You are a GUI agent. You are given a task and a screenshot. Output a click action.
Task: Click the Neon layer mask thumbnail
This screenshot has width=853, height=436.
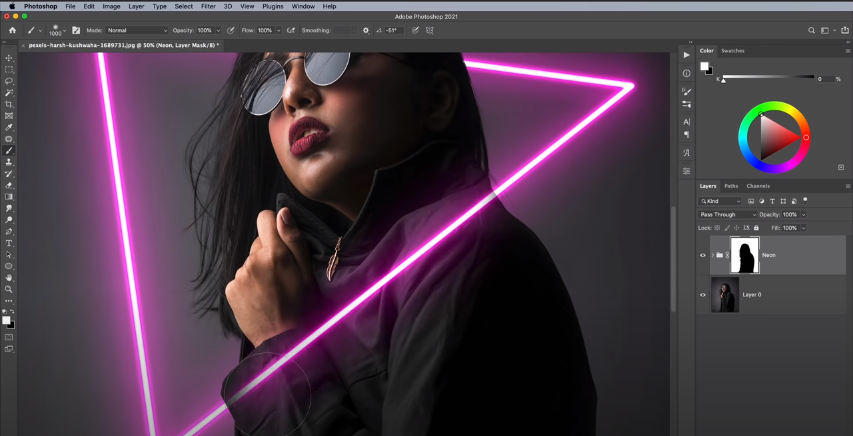pos(745,255)
